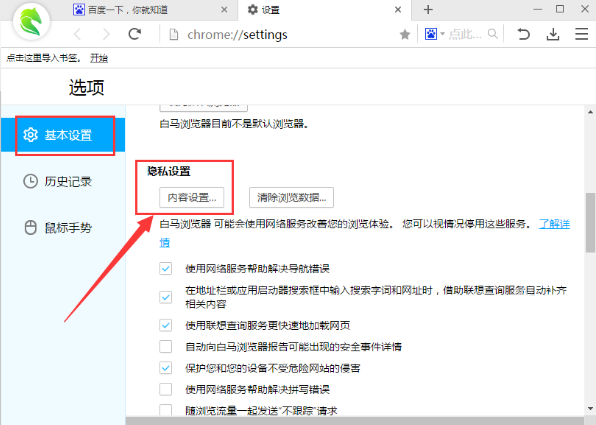Viewport: 596px width, 425px height.
Task: Click the address bar chrome://settings
Action: [x=237, y=35]
